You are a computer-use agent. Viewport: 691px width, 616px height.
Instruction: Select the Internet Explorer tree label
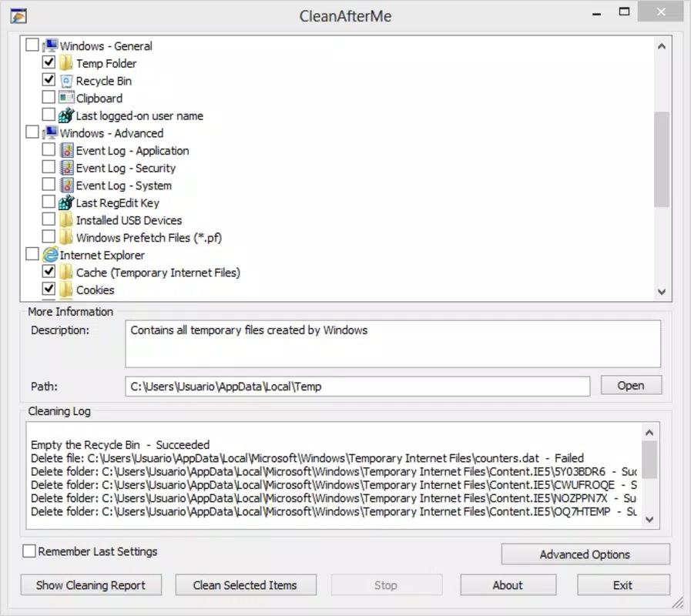click(102, 255)
